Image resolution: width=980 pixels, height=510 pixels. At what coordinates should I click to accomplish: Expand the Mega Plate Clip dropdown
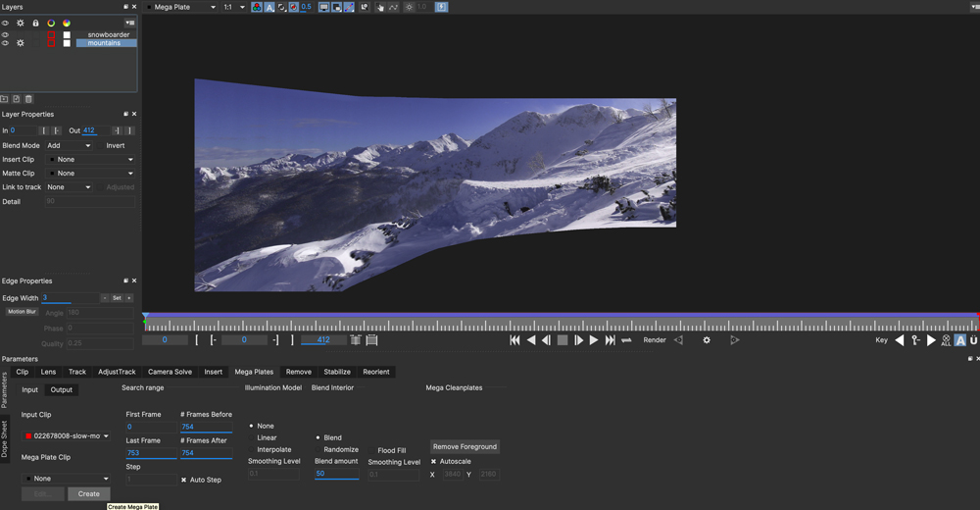coord(67,479)
